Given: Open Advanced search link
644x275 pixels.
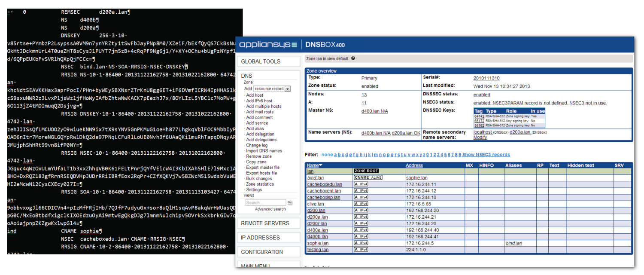Looking at the screenshot, I should click(270, 209).
